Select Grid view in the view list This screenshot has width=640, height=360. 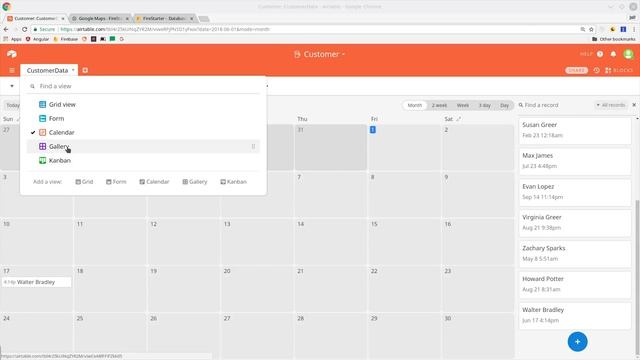[x=143, y=104]
